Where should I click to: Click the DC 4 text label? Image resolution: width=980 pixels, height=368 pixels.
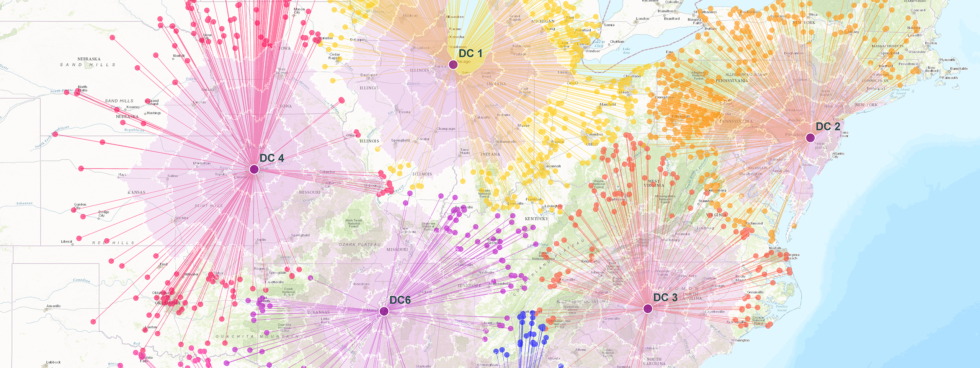click(x=272, y=158)
